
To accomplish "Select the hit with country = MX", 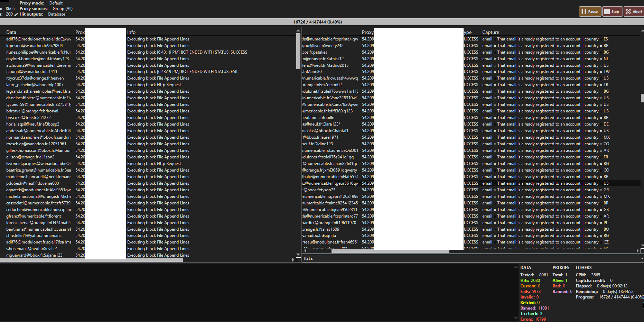I will coord(472,137).
